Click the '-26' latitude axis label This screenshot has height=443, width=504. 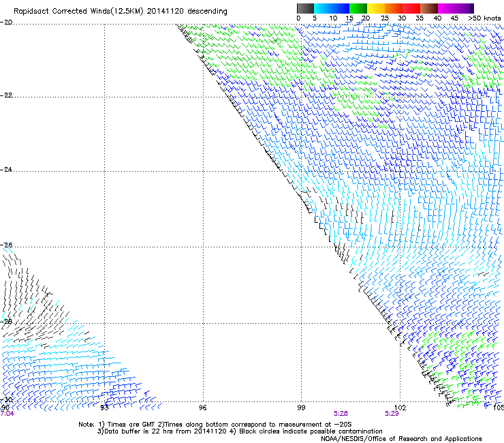(6, 245)
